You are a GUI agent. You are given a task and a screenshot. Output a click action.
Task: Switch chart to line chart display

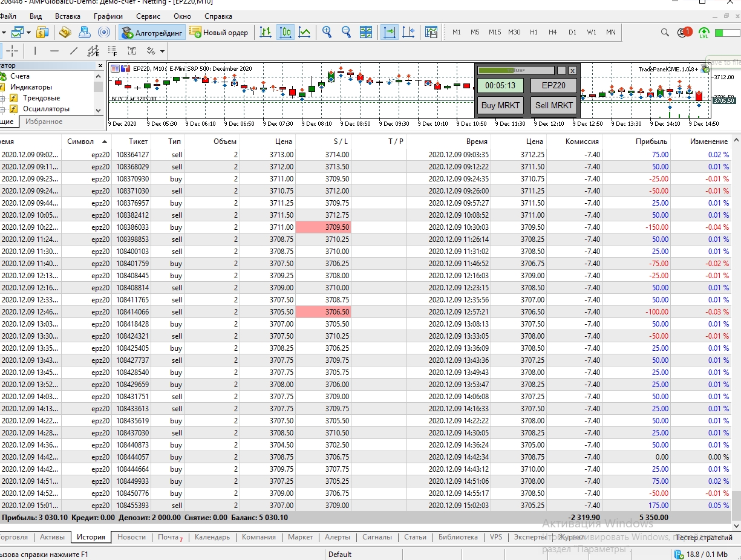click(x=304, y=32)
